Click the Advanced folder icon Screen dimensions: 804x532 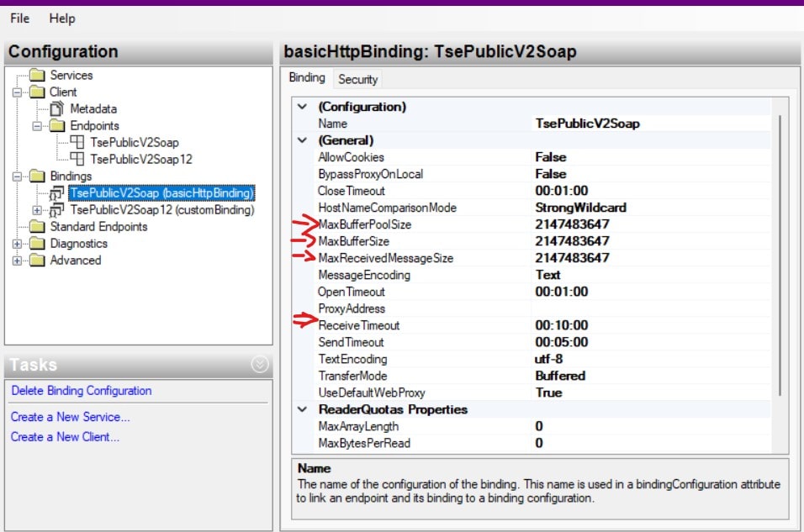coord(38,261)
